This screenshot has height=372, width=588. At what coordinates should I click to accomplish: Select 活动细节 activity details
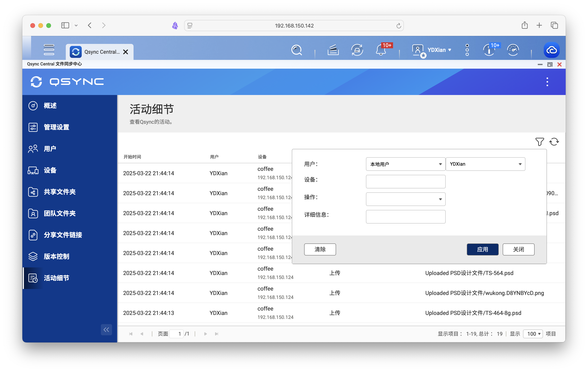(x=70, y=278)
